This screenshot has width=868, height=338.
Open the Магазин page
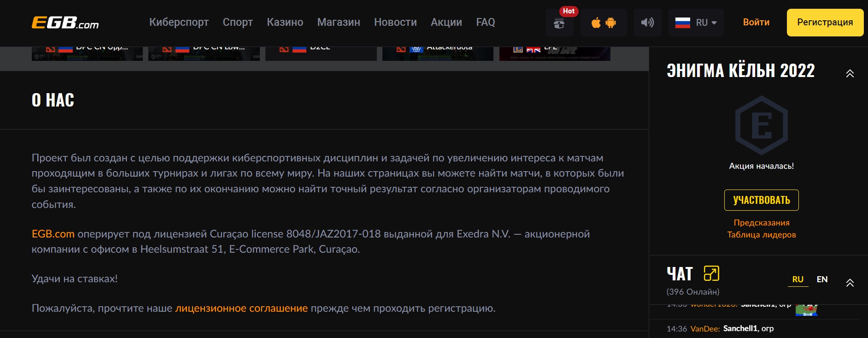[339, 22]
